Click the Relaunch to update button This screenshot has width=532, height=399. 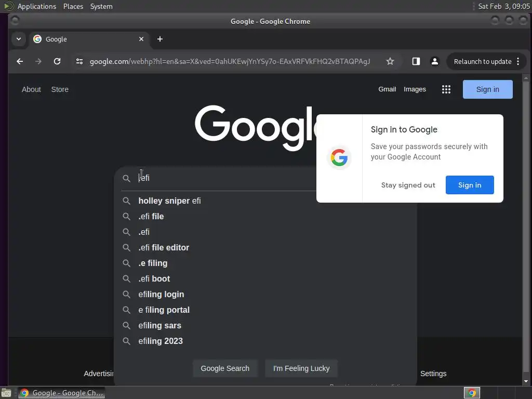point(483,61)
